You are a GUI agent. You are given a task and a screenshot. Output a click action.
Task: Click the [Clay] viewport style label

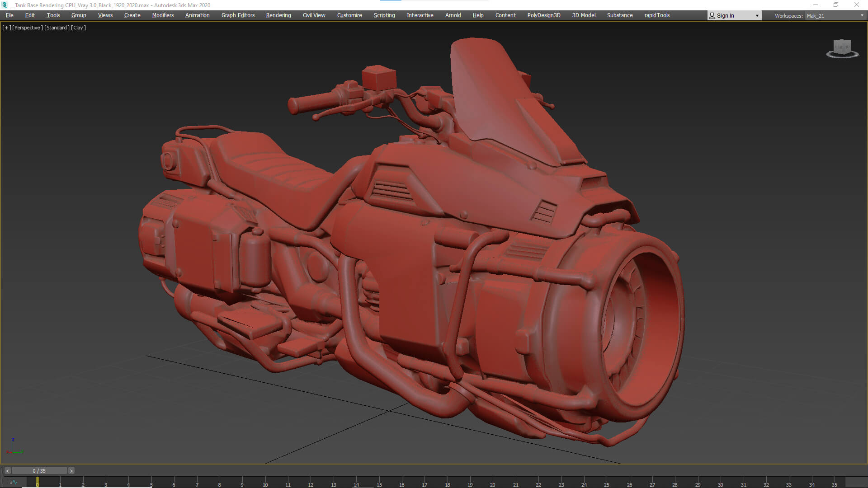78,28
